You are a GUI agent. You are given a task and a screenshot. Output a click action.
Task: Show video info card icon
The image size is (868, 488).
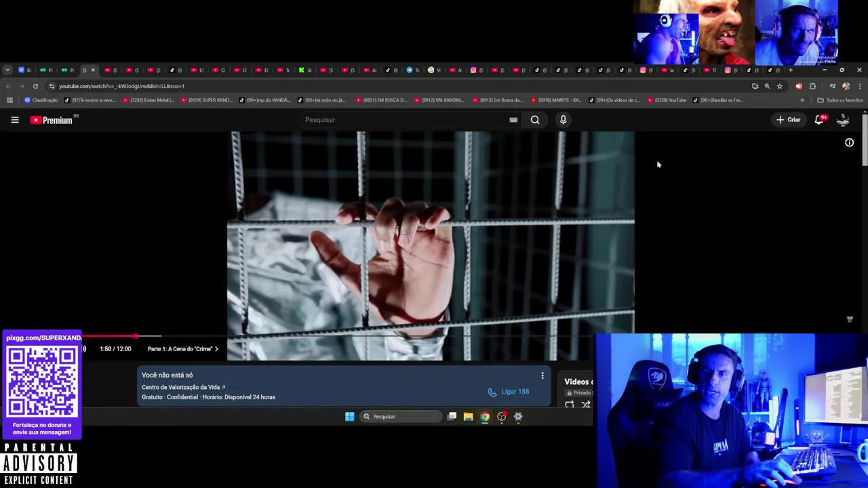coord(849,143)
